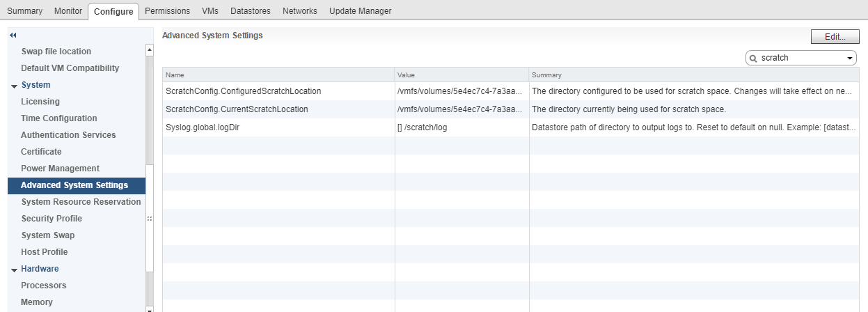Click summary 'The directory currently being used'
The image size is (868, 312).
coord(629,109)
